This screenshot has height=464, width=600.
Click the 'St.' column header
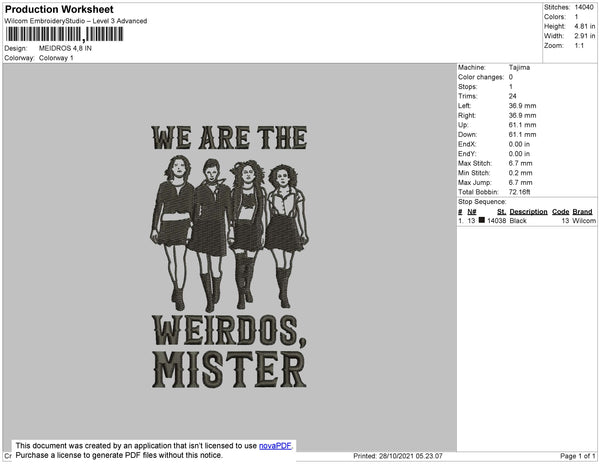pyautogui.click(x=501, y=212)
